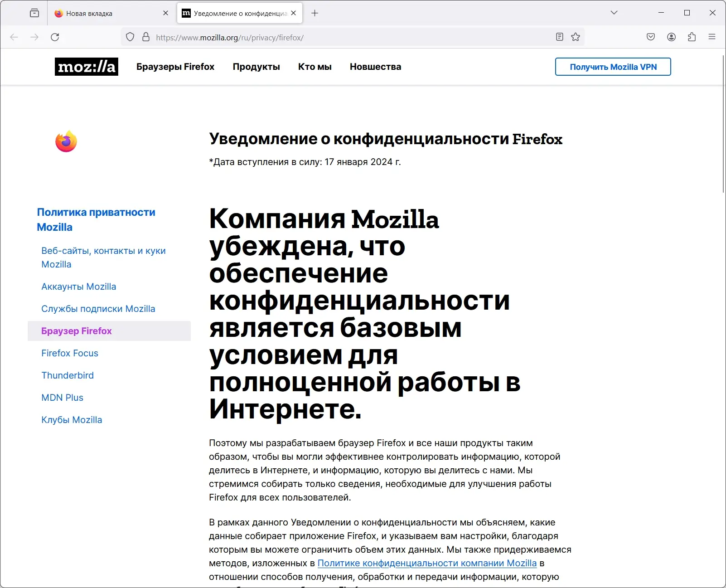This screenshot has height=588, width=726.
Task: Navigate back to the previous page
Action: pos(14,37)
